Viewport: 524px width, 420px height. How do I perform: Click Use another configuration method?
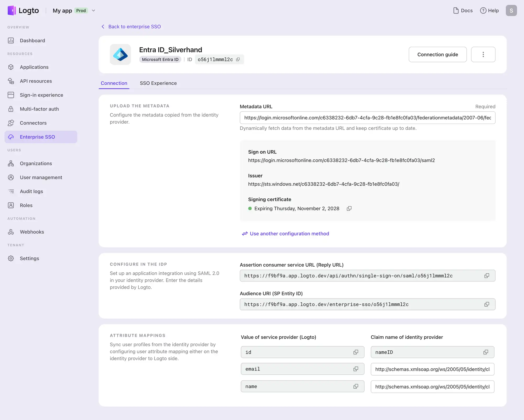coord(289,234)
